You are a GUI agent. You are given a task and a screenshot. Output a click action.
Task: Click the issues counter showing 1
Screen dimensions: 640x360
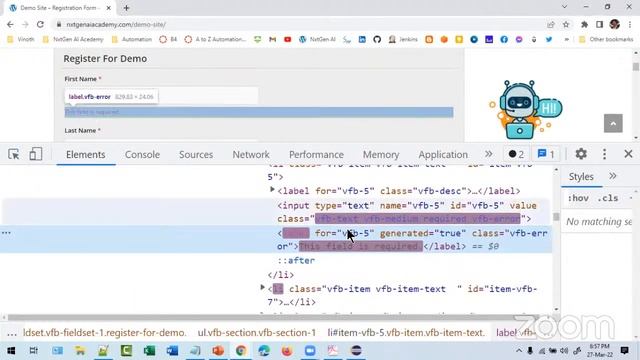[x=546, y=154]
